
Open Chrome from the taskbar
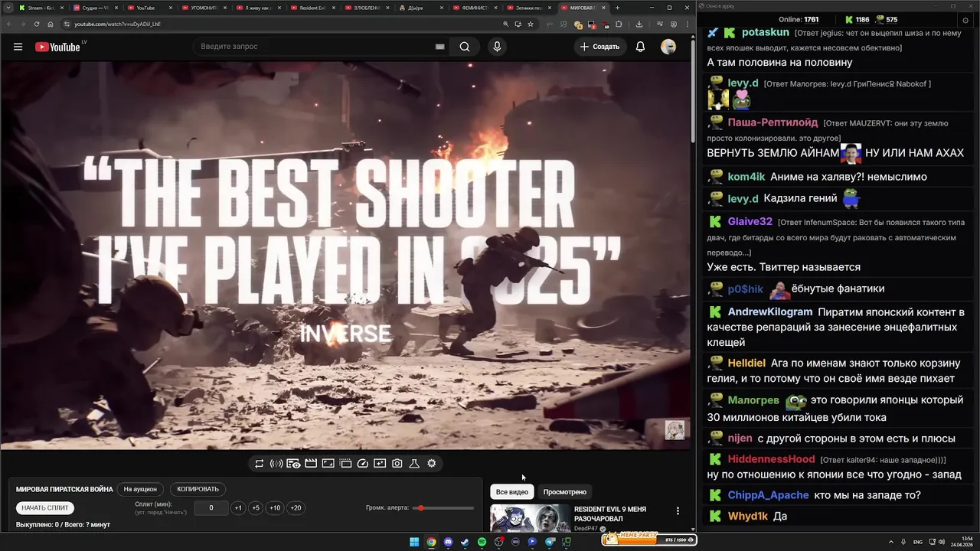431,542
